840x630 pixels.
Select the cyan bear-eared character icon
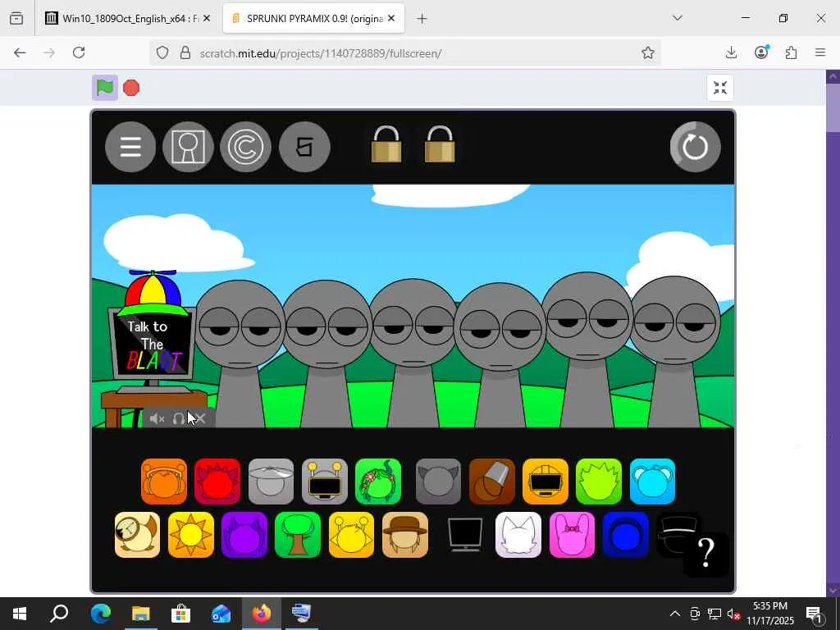coord(652,481)
